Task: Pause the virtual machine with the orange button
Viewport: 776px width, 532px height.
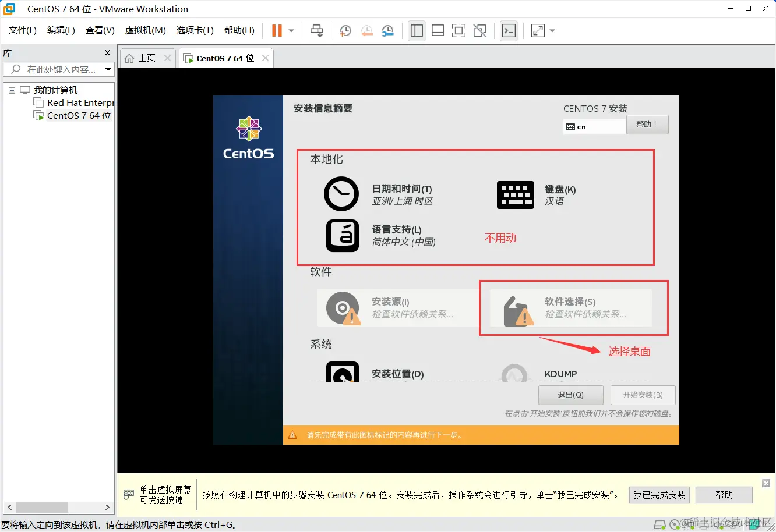Action: [x=277, y=31]
